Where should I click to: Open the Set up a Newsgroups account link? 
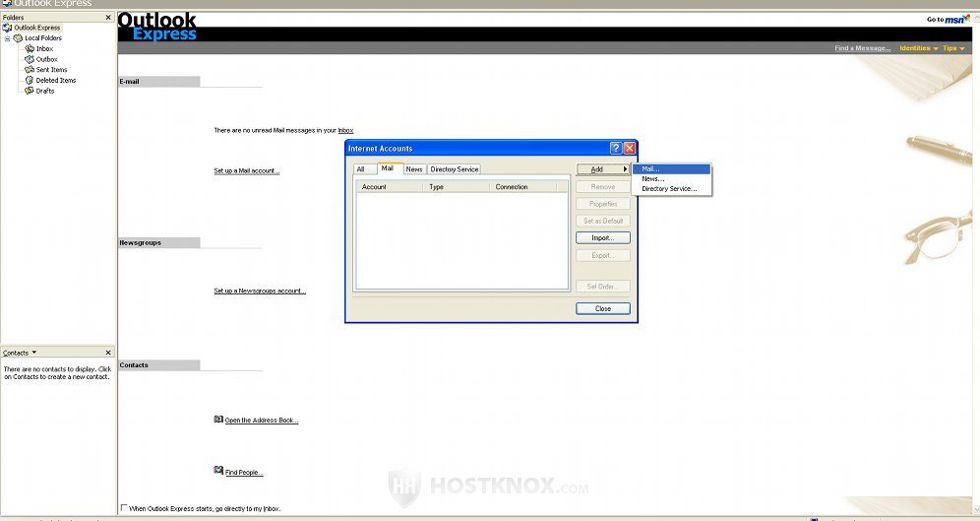click(260, 291)
